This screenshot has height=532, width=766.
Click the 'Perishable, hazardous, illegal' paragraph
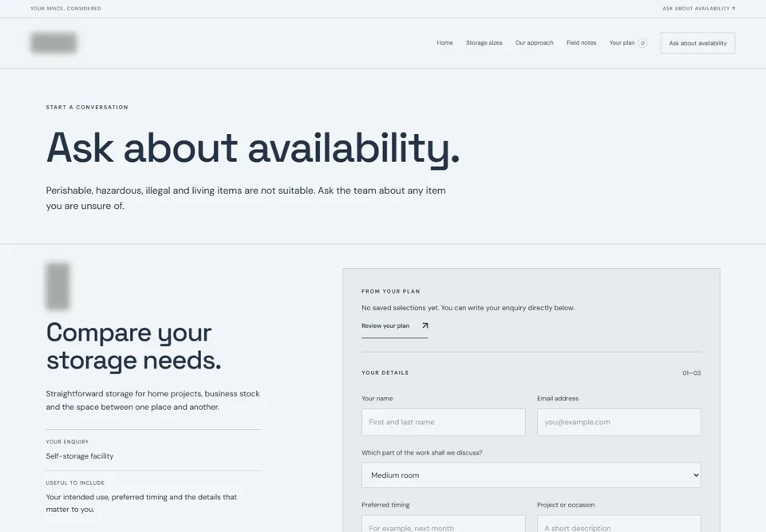(x=246, y=198)
